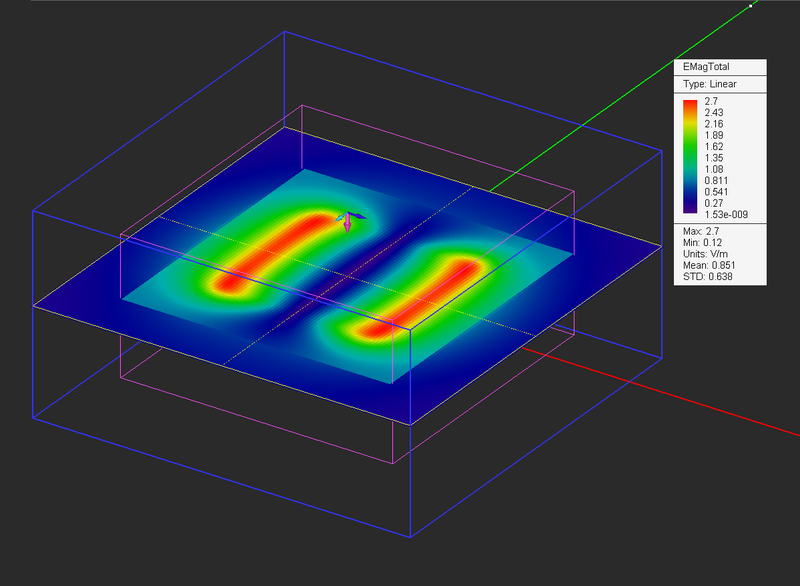Viewport: 800px width, 586px height.
Task: Click the 1.08 scale value
Action: click(x=714, y=169)
